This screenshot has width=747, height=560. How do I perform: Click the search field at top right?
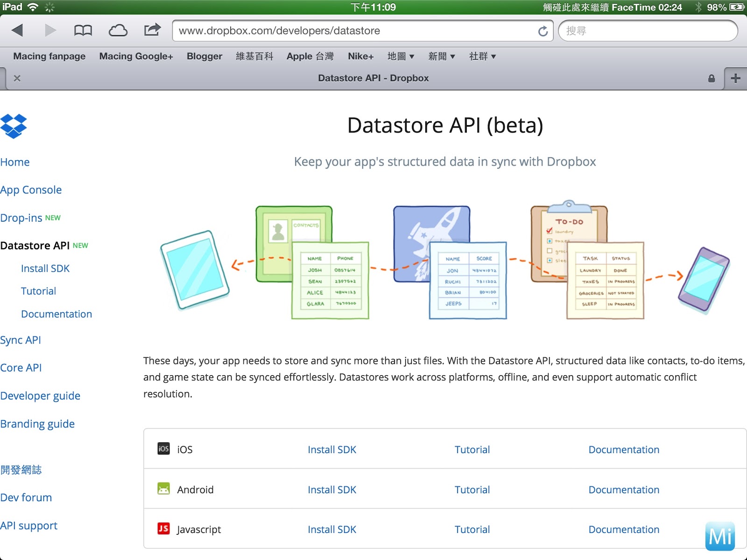(x=648, y=31)
